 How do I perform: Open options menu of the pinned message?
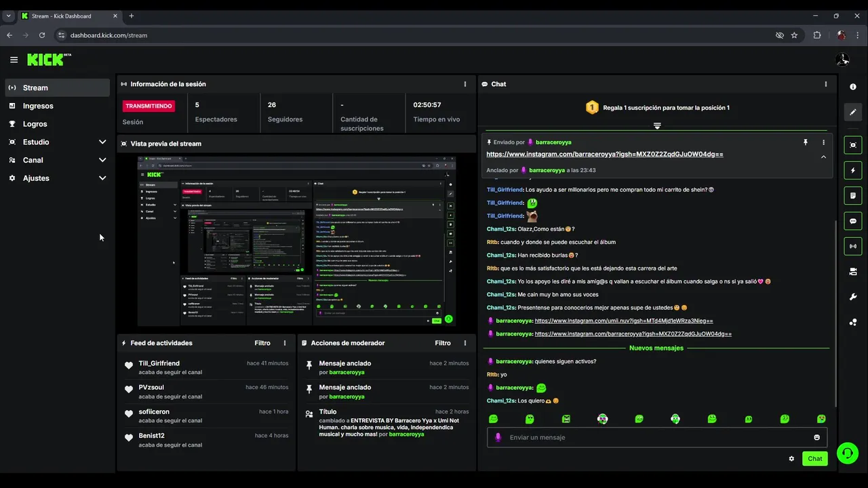click(823, 142)
